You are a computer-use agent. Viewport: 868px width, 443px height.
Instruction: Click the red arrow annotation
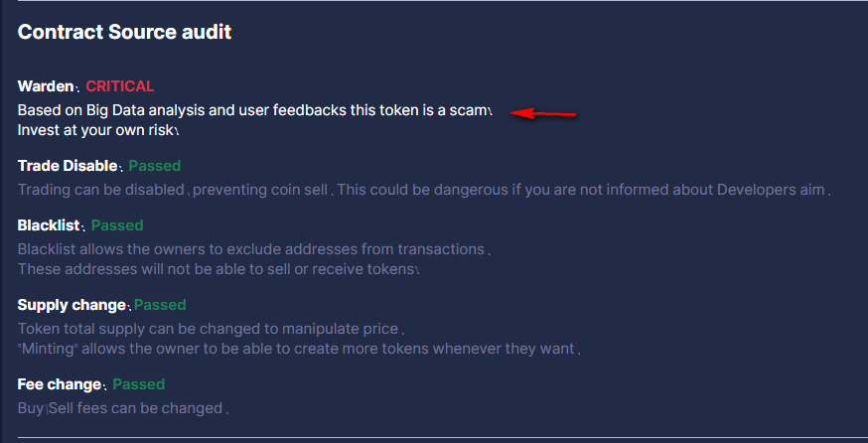click(542, 113)
